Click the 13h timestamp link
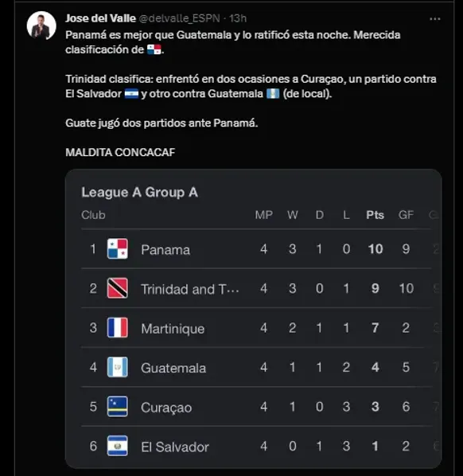463x476 pixels. click(238, 18)
